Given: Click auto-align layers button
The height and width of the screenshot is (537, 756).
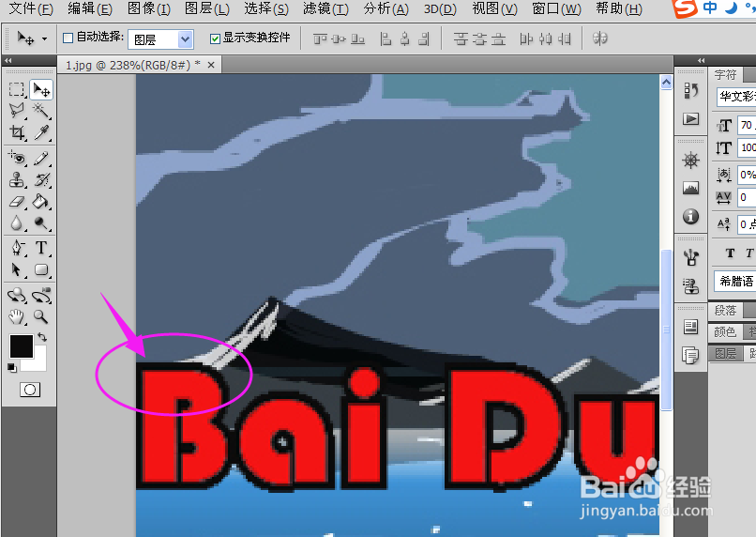Looking at the screenshot, I should [599, 38].
